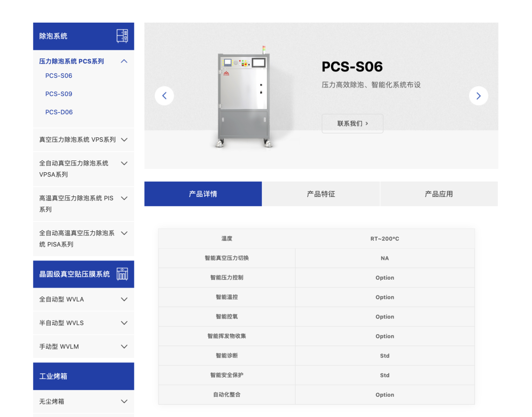This screenshot has height=417, width=532.
Task: Expand the 全自动型 WVLA item
Action: click(x=124, y=299)
